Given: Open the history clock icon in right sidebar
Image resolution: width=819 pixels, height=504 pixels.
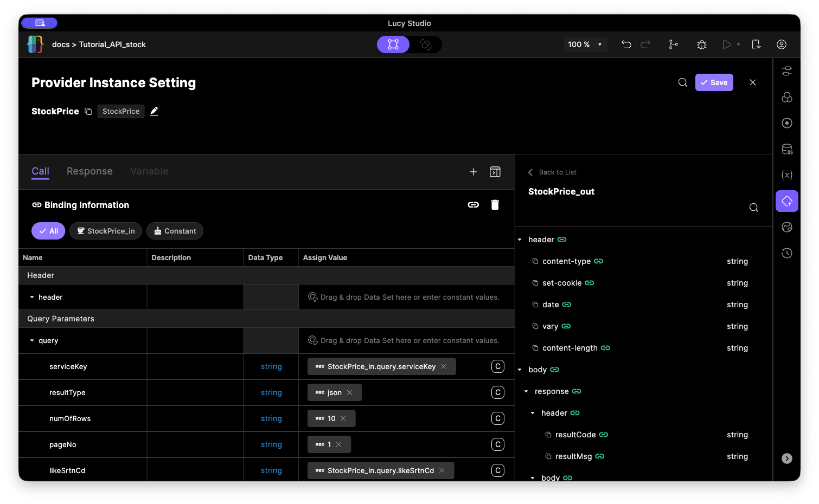Looking at the screenshot, I should click(787, 253).
